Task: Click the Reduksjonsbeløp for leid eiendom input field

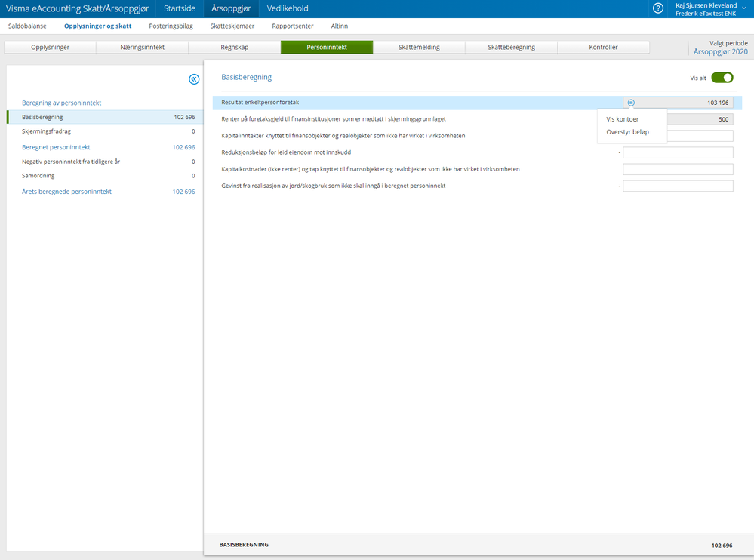Action: point(678,153)
